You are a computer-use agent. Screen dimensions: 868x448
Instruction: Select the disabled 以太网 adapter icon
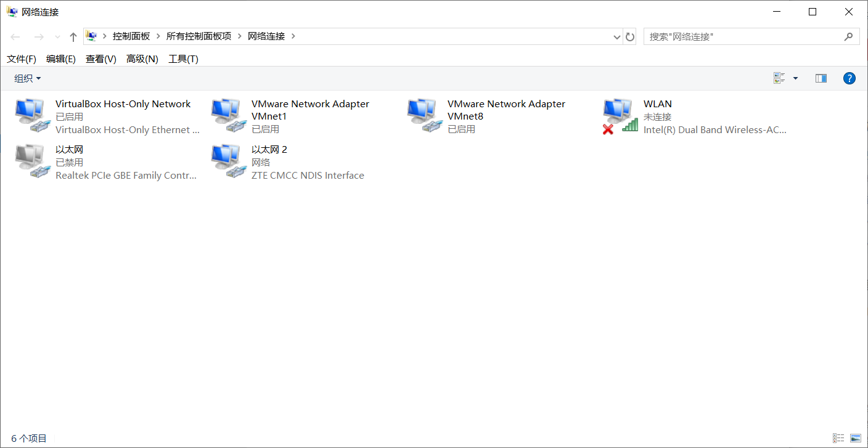tap(31, 160)
